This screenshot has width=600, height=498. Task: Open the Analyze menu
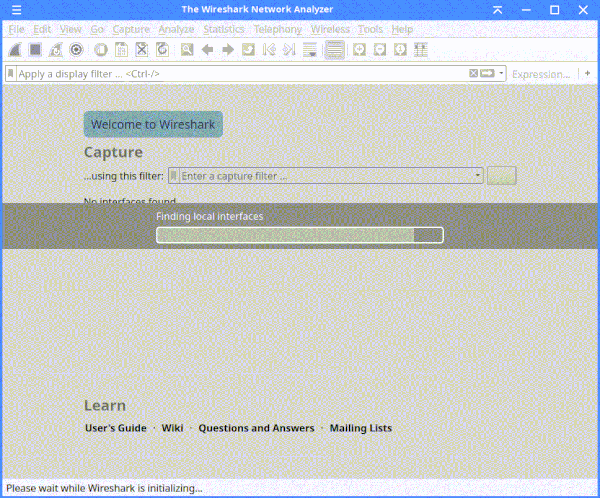(x=176, y=29)
